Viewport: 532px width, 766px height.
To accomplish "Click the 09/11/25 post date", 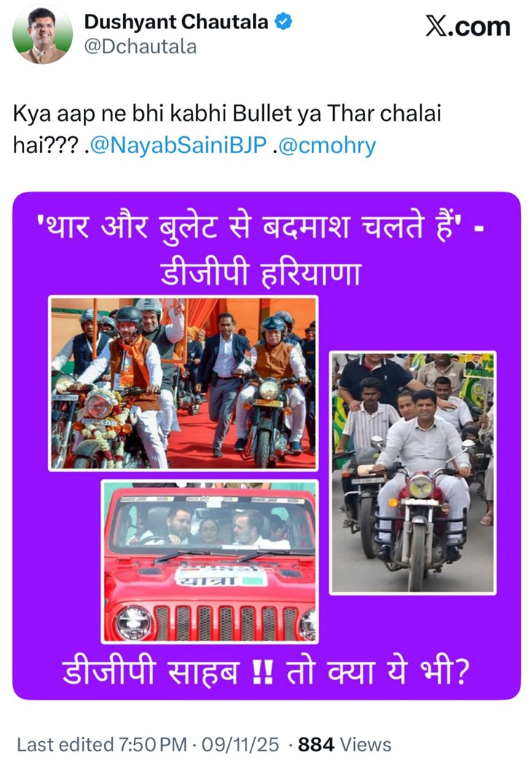I will (240, 745).
